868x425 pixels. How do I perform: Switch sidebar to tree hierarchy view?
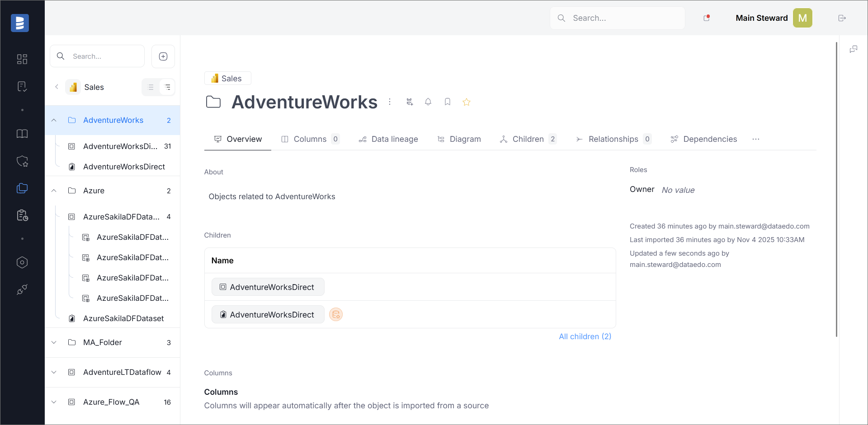click(x=167, y=87)
